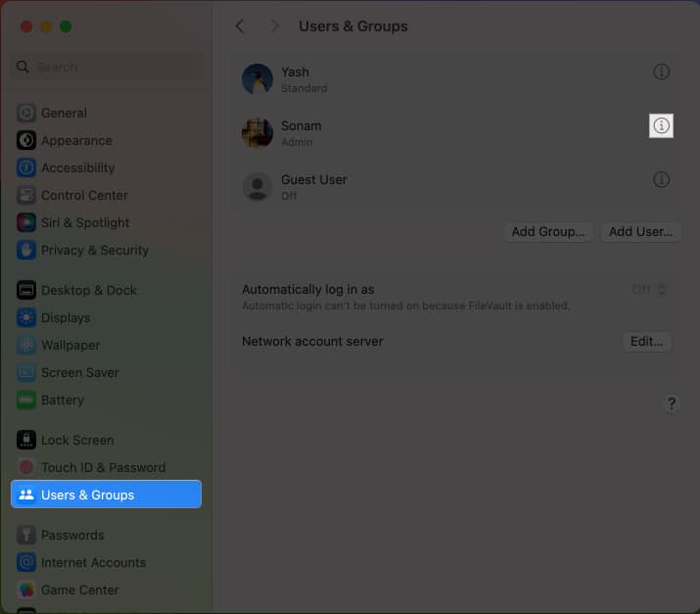Open Internet Accounts settings
700x614 pixels.
[x=106, y=562]
